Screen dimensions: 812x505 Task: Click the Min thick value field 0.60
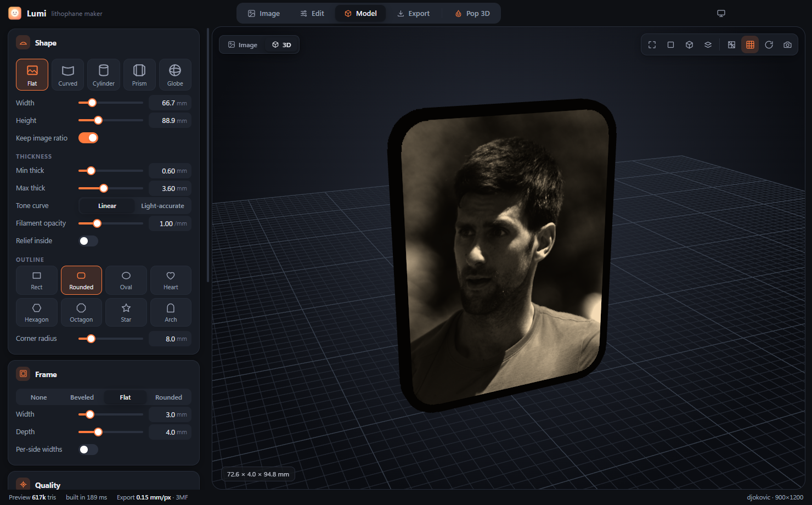170,171
